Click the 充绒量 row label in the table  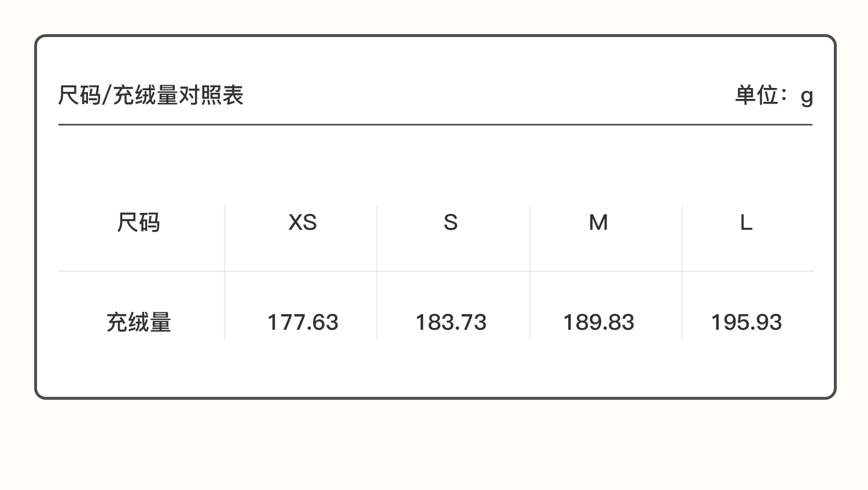pos(138,322)
